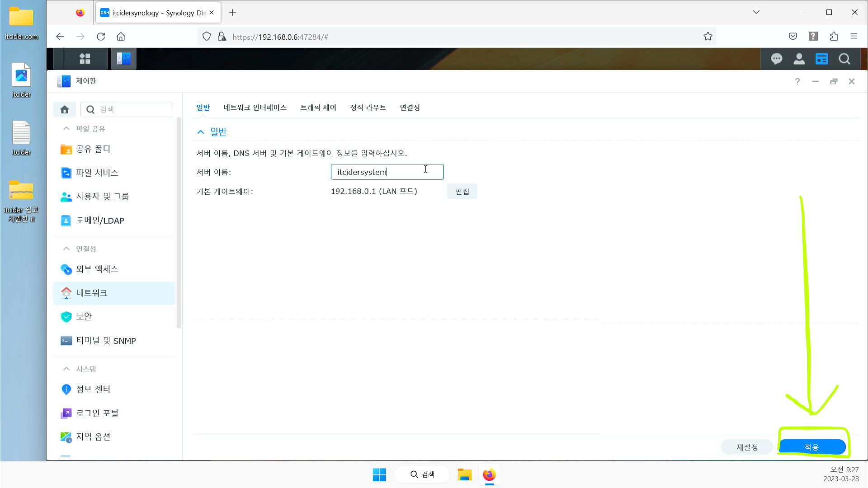The height and width of the screenshot is (488, 868).
Task: Open Control Panel help question mark
Action: tap(797, 81)
